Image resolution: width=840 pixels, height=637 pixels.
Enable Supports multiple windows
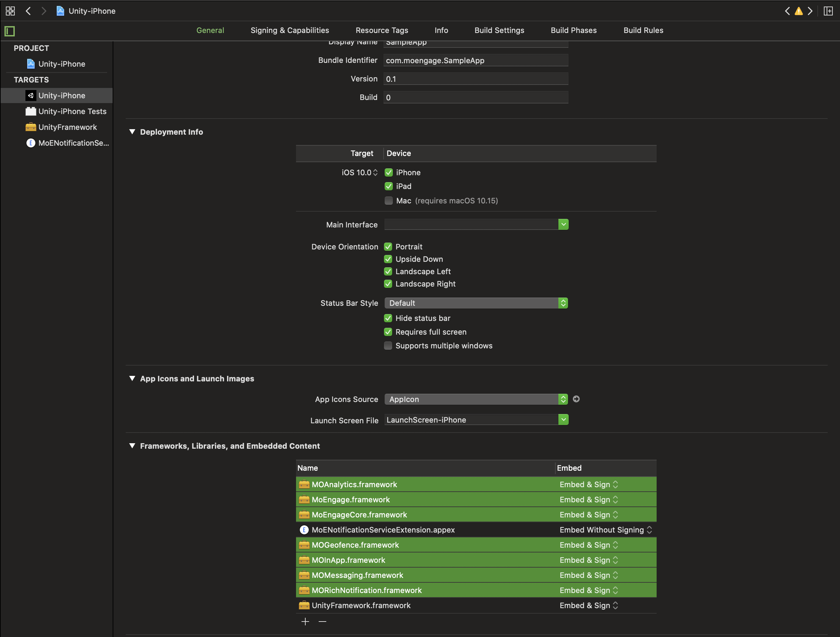(388, 346)
